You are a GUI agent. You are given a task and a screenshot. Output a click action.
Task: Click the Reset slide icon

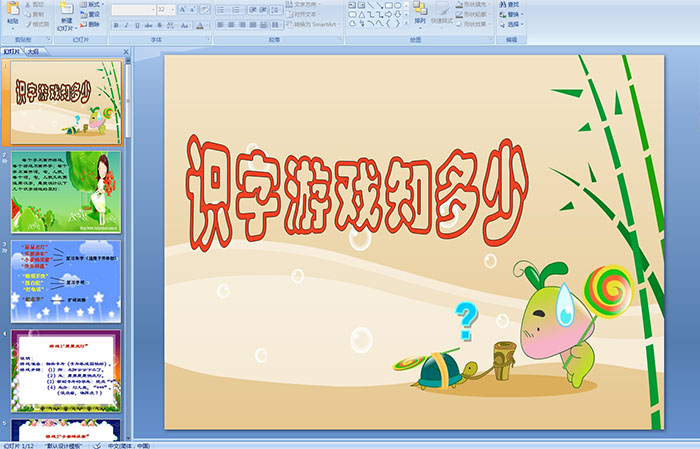(83, 14)
